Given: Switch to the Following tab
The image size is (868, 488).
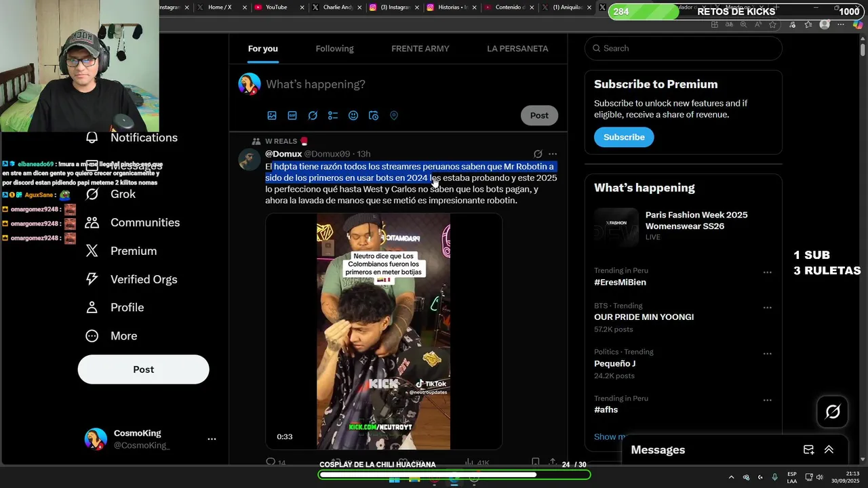Looking at the screenshot, I should pyautogui.click(x=334, y=48).
